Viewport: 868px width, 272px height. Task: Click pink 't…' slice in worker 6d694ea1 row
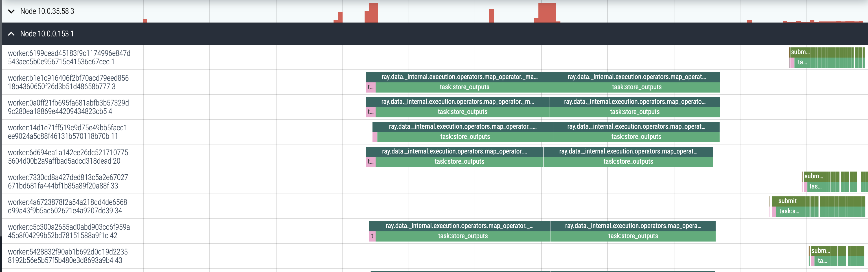coord(371,162)
